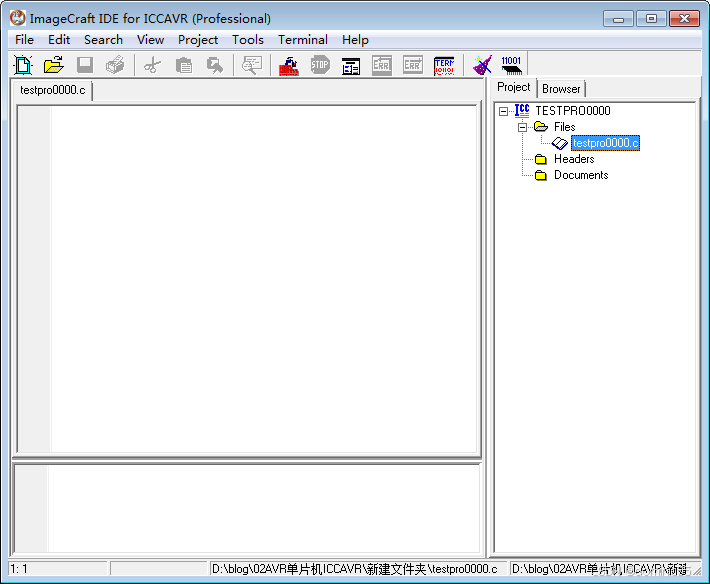Switch to the Project tab
This screenshot has width=710, height=584.
click(x=513, y=87)
